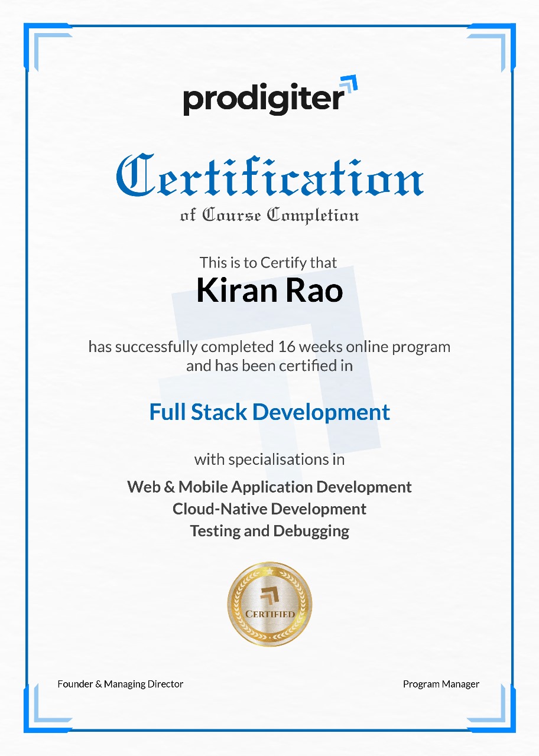Viewport: 539px width, 756px height.
Task: Select the recipient name Kiran Rao
Action: [x=269, y=291]
